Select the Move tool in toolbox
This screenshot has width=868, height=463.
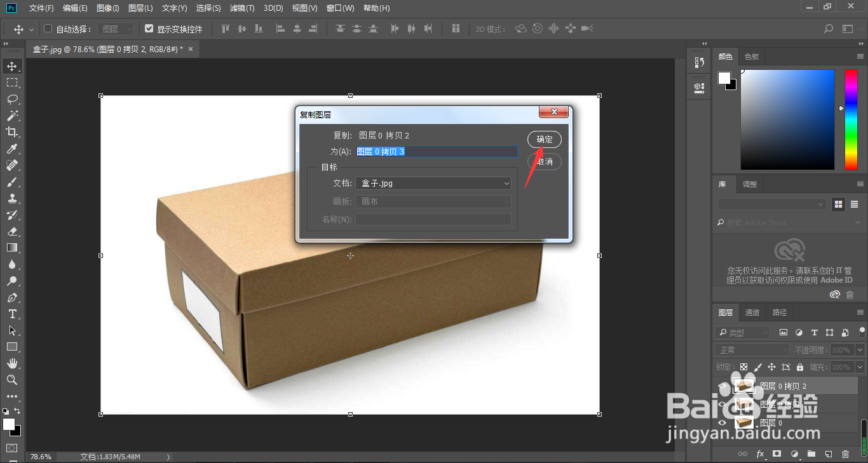click(x=11, y=66)
